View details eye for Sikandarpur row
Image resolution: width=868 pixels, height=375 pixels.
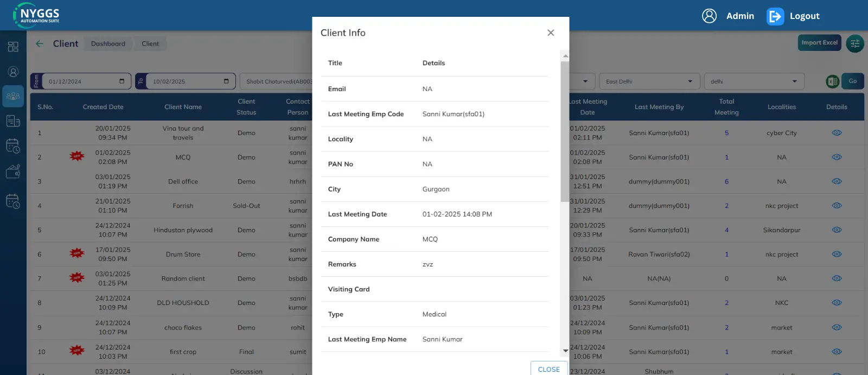pyautogui.click(x=837, y=230)
